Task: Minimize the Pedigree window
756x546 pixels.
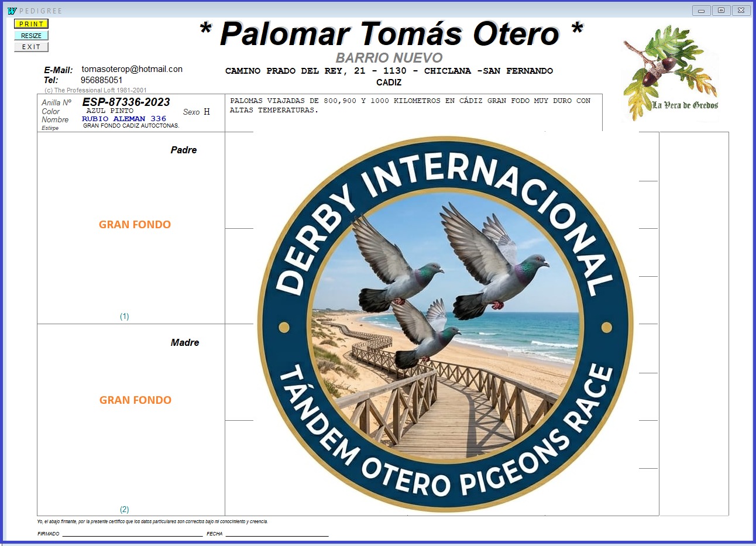Action: (x=701, y=11)
